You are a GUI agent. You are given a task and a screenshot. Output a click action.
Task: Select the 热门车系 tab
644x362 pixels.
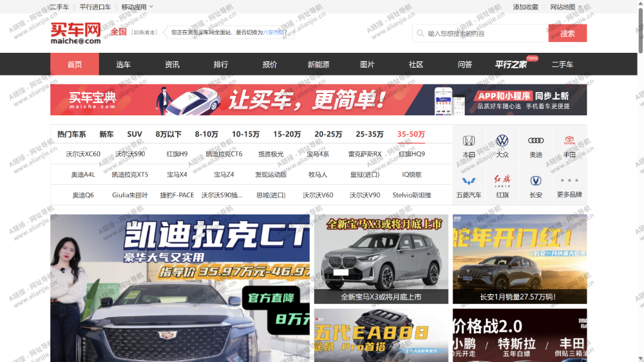click(x=71, y=135)
